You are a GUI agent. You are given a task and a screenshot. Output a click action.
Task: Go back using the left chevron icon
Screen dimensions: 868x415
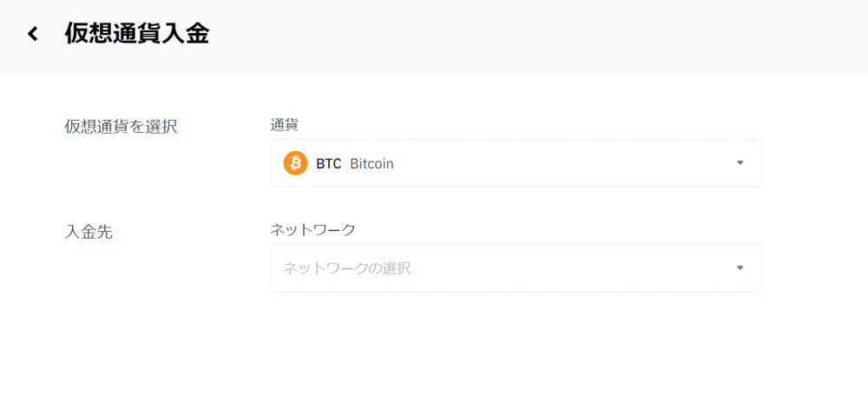coord(33,35)
